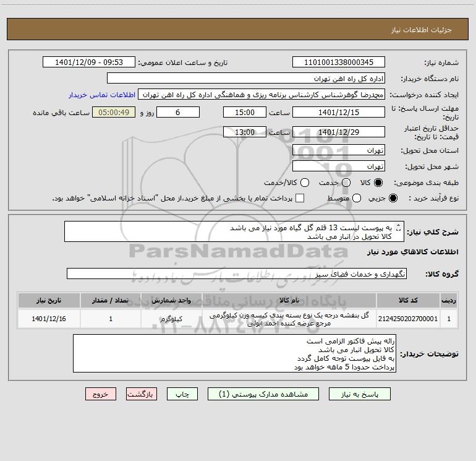The height and width of the screenshot is (461, 476).
Task: Click the product name cell گل بنفشه
Action: click(x=289, y=319)
